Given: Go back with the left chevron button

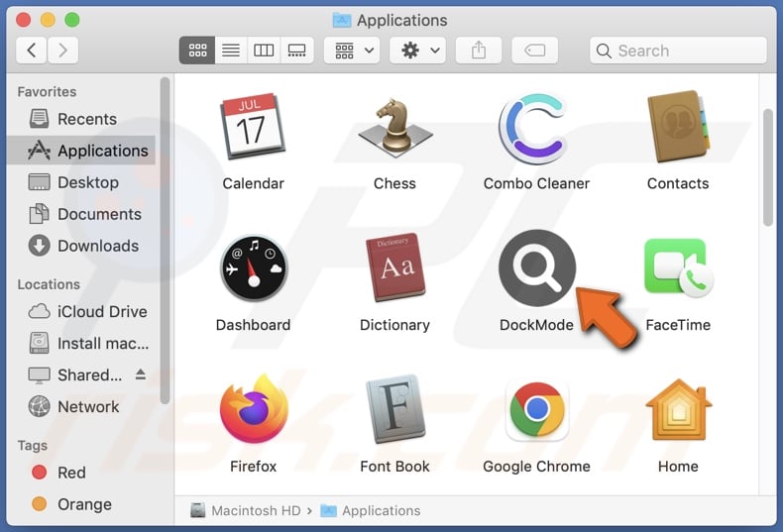Looking at the screenshot, I should point(32,50).
